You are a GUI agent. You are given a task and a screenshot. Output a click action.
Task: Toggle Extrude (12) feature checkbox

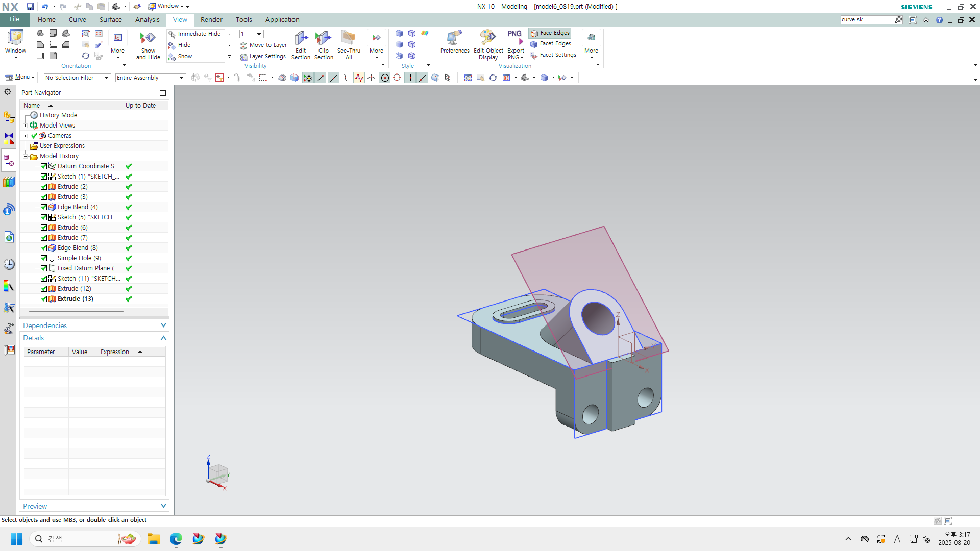(44, 289)
